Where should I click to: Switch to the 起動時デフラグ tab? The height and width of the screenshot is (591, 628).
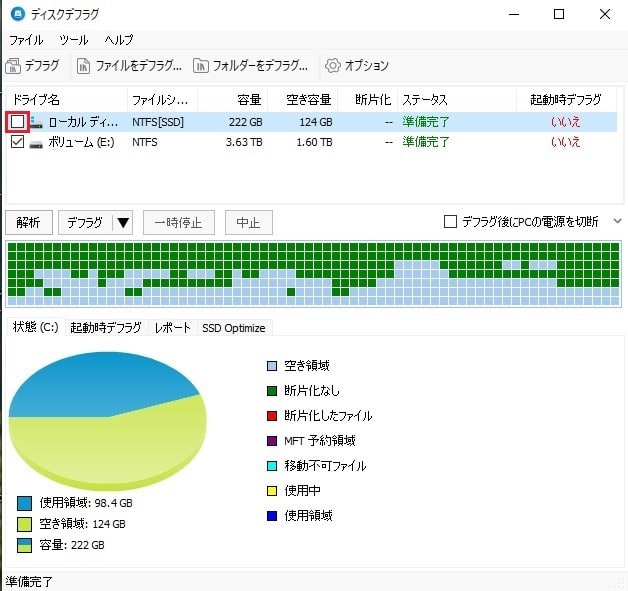[x=106, y=328]
